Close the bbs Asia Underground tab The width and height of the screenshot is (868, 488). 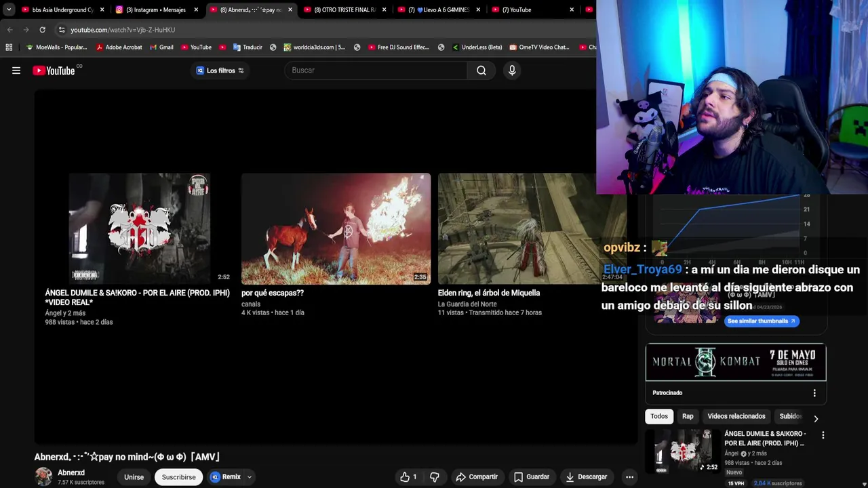(102, 10)
